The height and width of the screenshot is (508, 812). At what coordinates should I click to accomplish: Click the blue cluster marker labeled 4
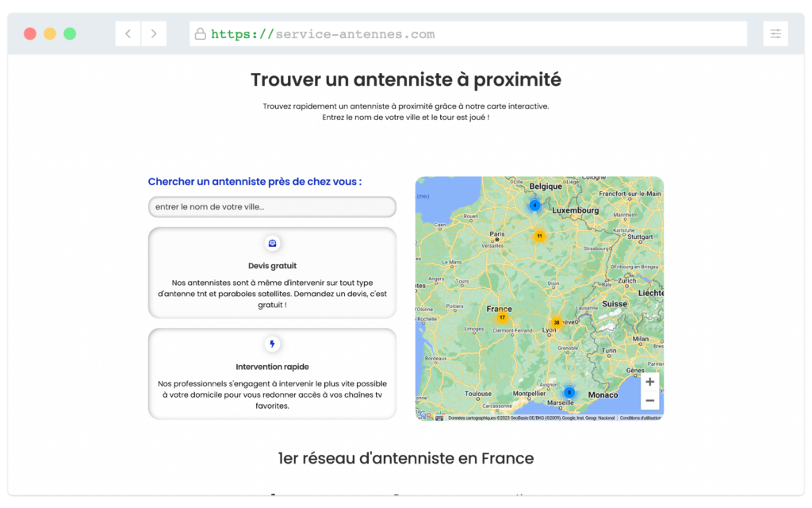[534, 206]
